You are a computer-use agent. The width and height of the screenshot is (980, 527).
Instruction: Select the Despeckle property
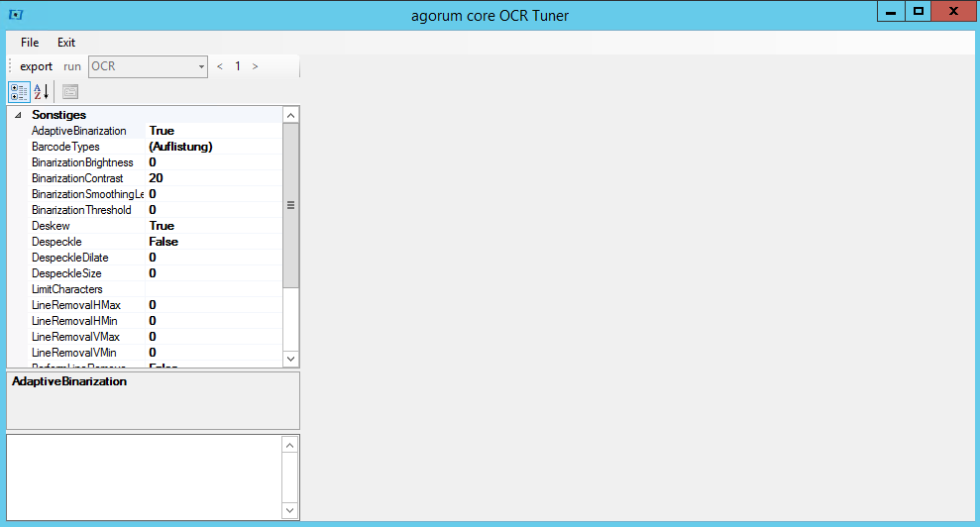tap(56, 242)
